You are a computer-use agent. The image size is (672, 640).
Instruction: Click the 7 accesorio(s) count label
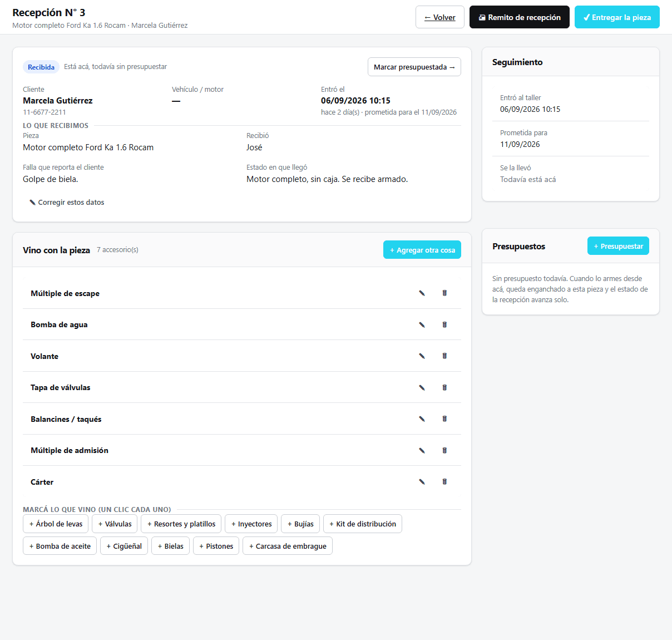point(117,250)
